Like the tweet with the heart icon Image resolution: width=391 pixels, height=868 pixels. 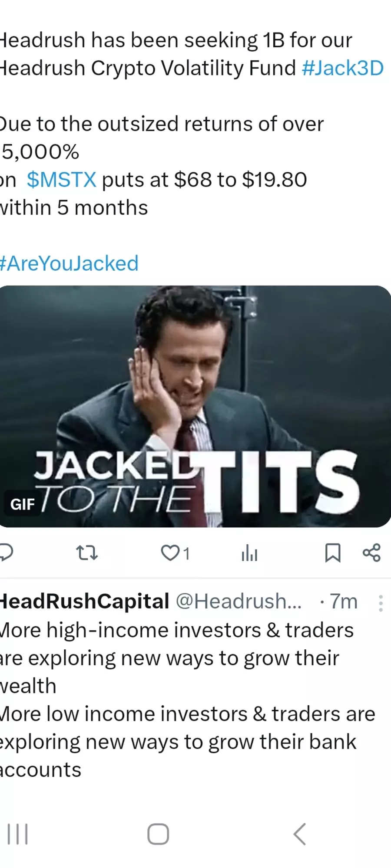170,553
